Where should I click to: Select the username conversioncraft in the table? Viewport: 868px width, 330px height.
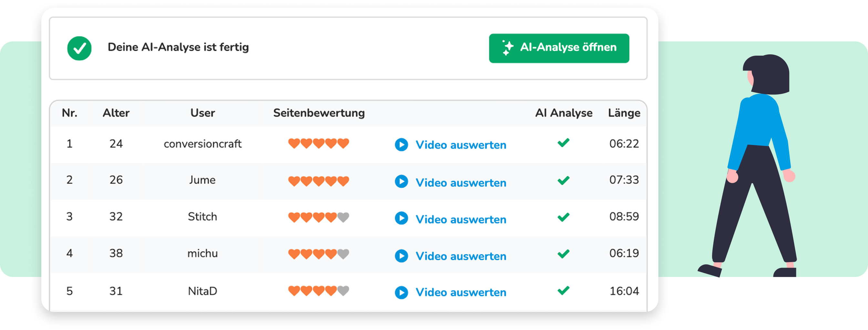tap(202, 144)
